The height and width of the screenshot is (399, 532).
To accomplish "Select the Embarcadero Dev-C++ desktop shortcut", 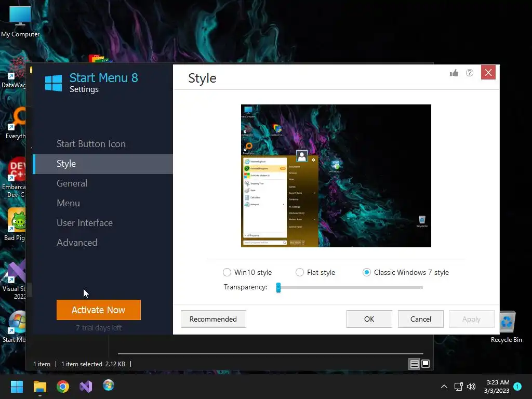I will [14, 178].
